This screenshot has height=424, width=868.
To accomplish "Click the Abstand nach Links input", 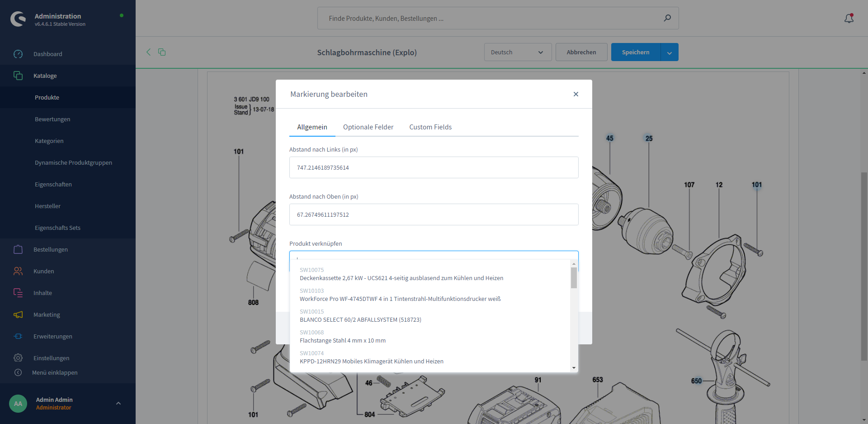I will (x=433, y=167).
